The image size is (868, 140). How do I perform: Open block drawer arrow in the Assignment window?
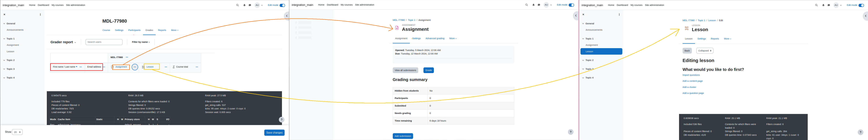[576, 15]
